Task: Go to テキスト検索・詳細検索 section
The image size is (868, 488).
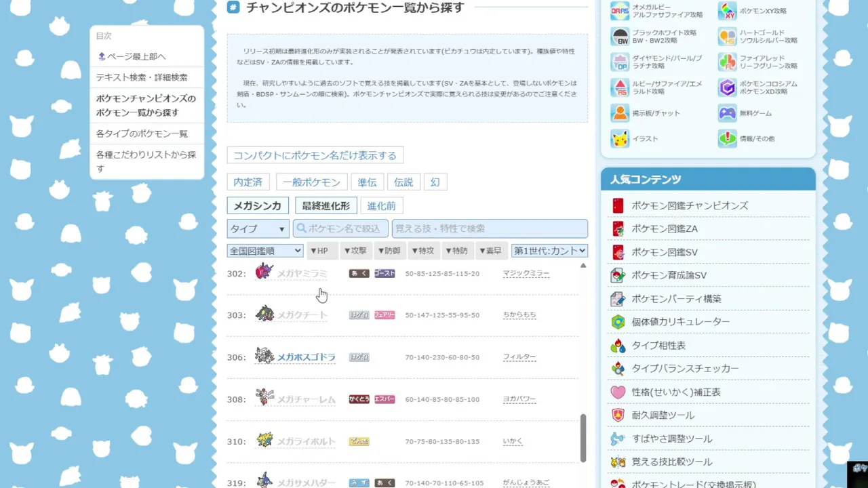Action: point(142,77)
